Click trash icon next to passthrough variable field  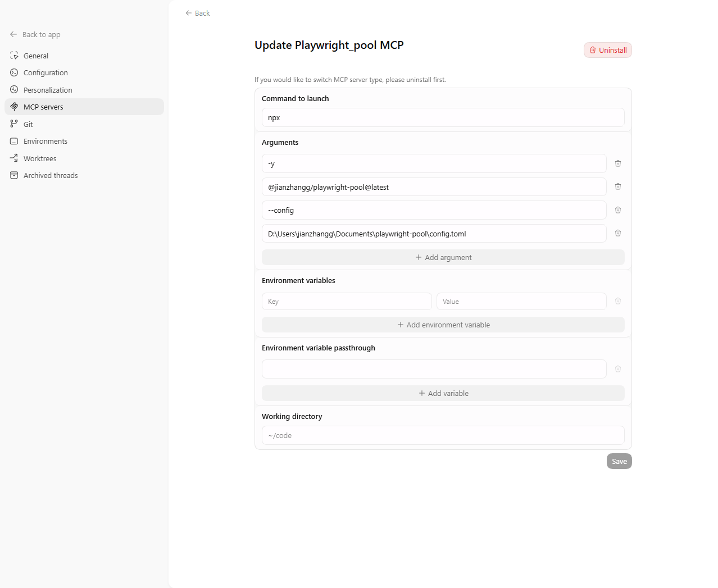(617, 369)
